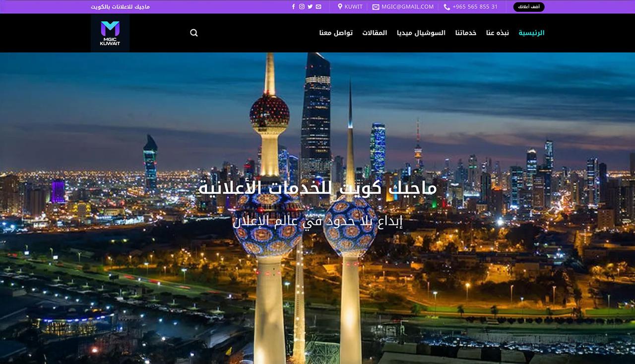Click the location pin icon next to KUWAIT
Screen dimensions: 635x364
(339, 6)
